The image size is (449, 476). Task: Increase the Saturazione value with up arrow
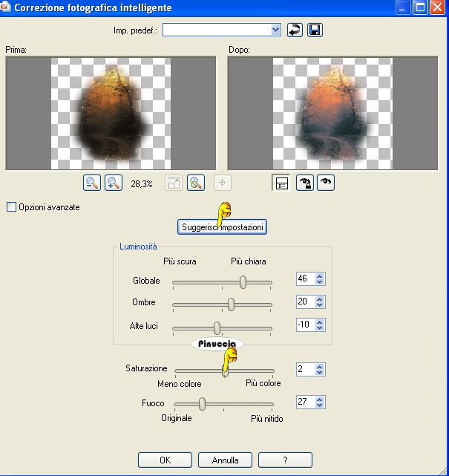coord(319,367)
